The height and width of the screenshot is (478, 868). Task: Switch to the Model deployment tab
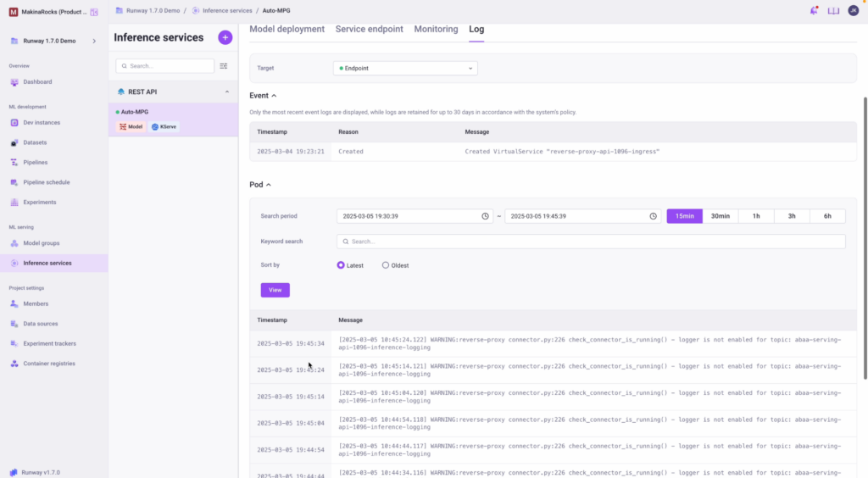pyautogui.click(x=287, y=29)
